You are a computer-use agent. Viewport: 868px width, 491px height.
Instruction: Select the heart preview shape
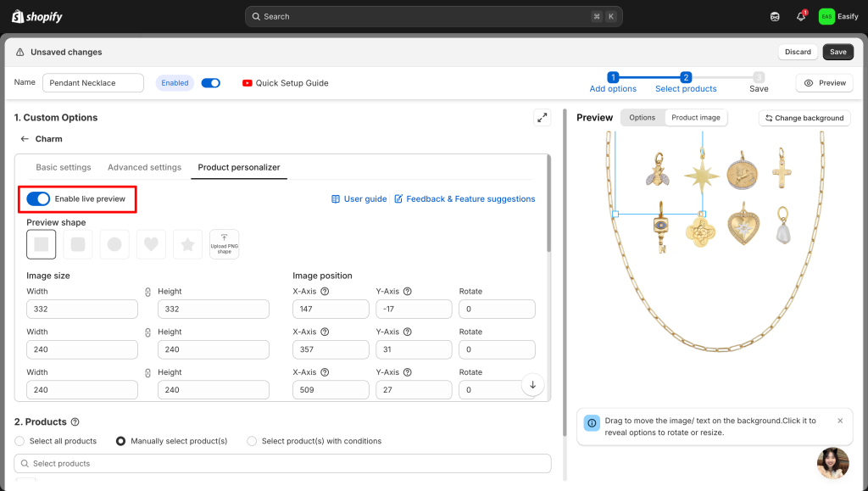[151, 244]
